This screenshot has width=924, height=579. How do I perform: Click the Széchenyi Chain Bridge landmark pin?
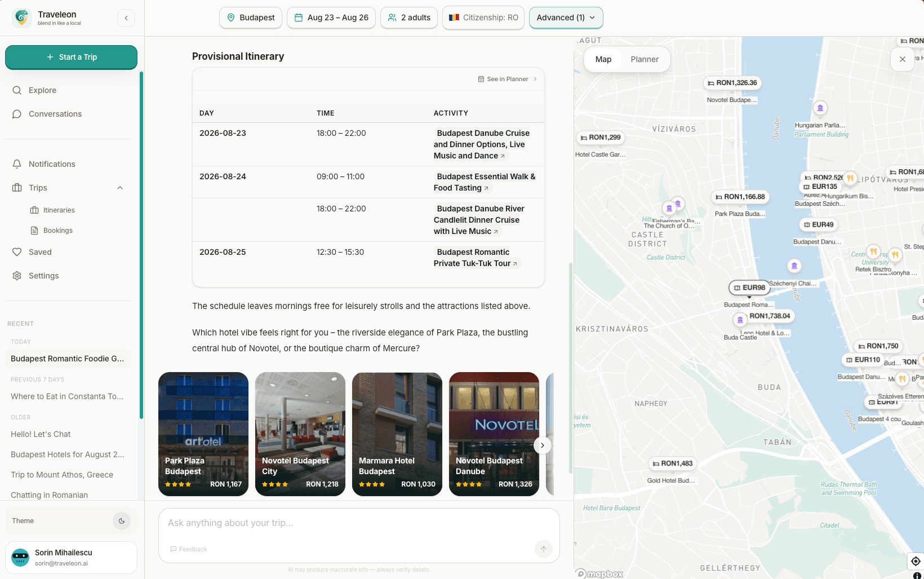coord(794,266)
